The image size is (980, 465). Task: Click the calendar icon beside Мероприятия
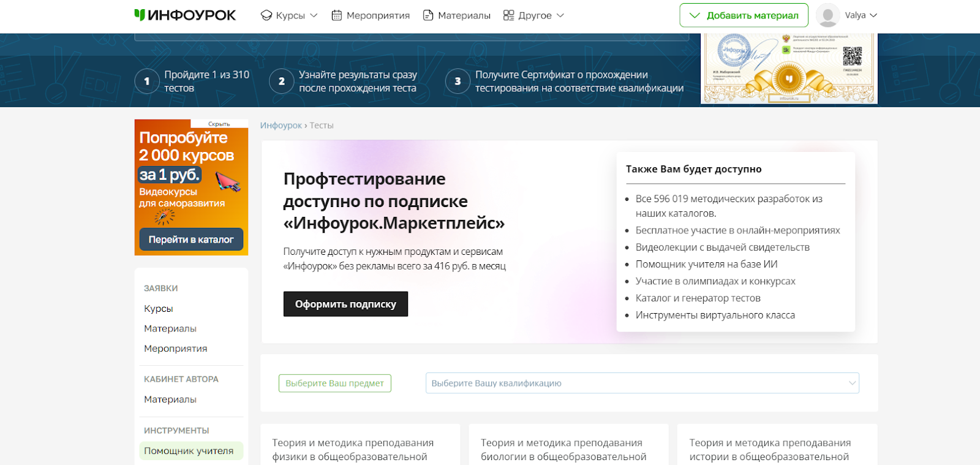(336, 15)
